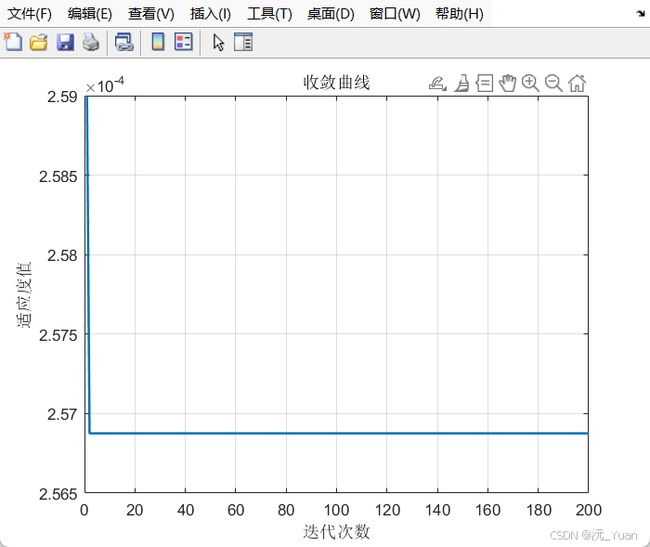Open the 工具(T) menu
Viewport: 650px width, 547px height.
tap(269, 14)
